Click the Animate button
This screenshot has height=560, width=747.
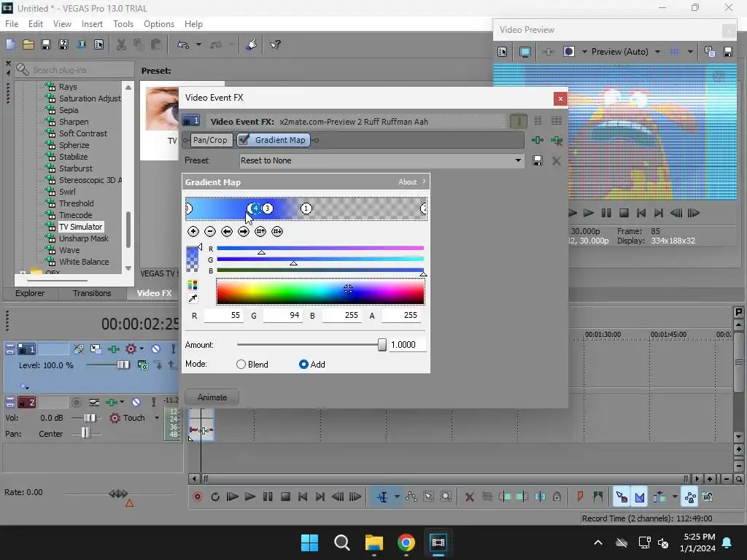pyautogui.click(x=212, y=397)
